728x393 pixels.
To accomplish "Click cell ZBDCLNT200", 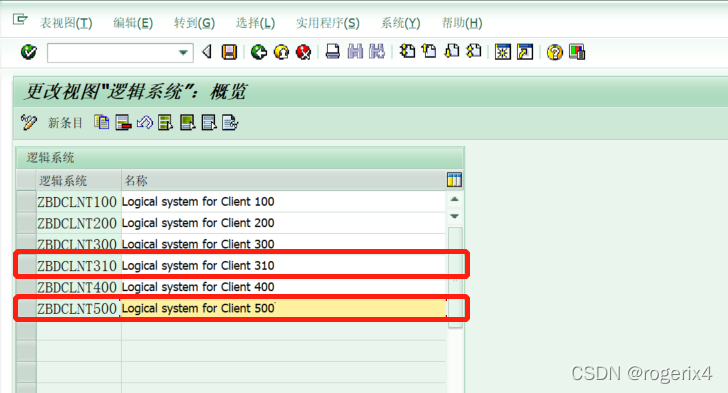I will pyautogui.click(x=78, y=223).
